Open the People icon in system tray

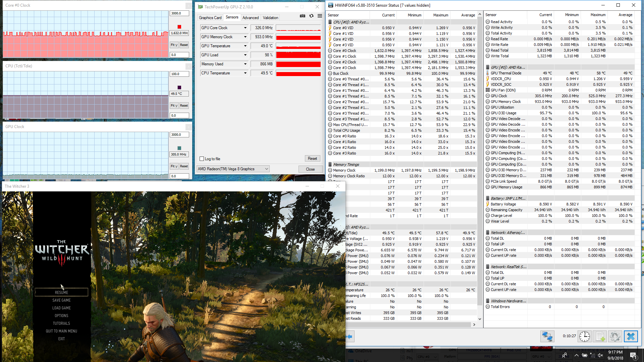point(565,355)
